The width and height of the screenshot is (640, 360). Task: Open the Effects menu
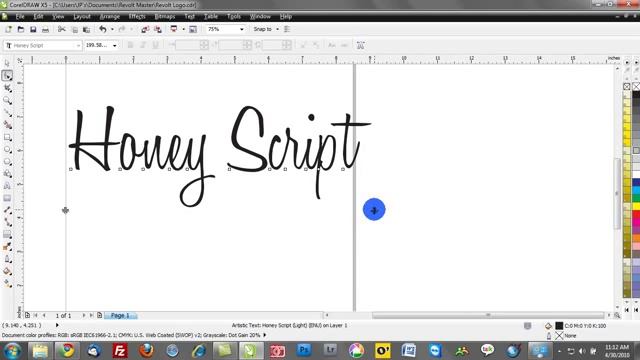[137, 17]
